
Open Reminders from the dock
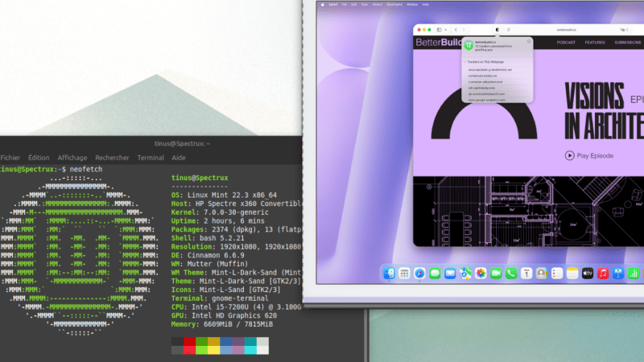point(557,274)
